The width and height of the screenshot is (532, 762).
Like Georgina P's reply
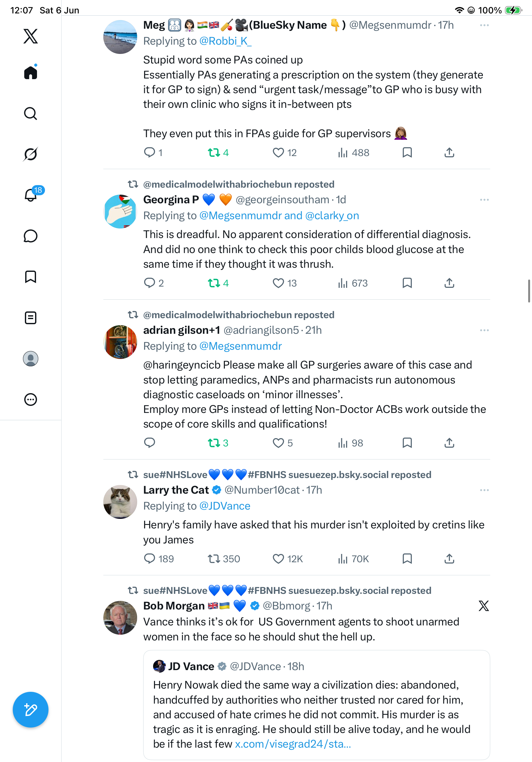pos(278,283)
